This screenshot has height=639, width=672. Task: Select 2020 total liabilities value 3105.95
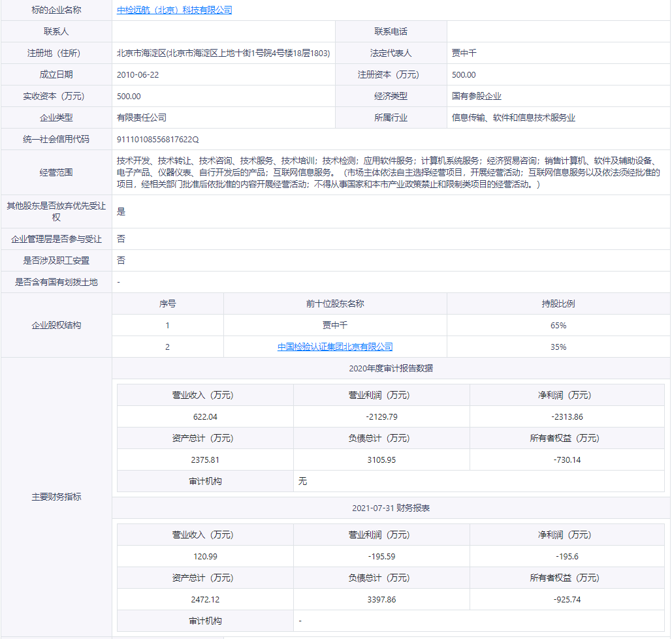(381, 460)
